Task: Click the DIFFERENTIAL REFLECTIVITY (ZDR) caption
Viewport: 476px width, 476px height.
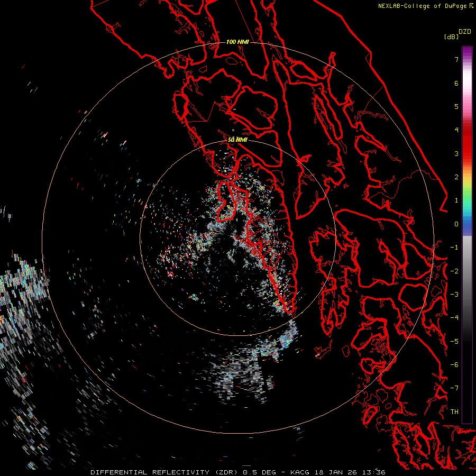Action: click(x=164, y=472)
